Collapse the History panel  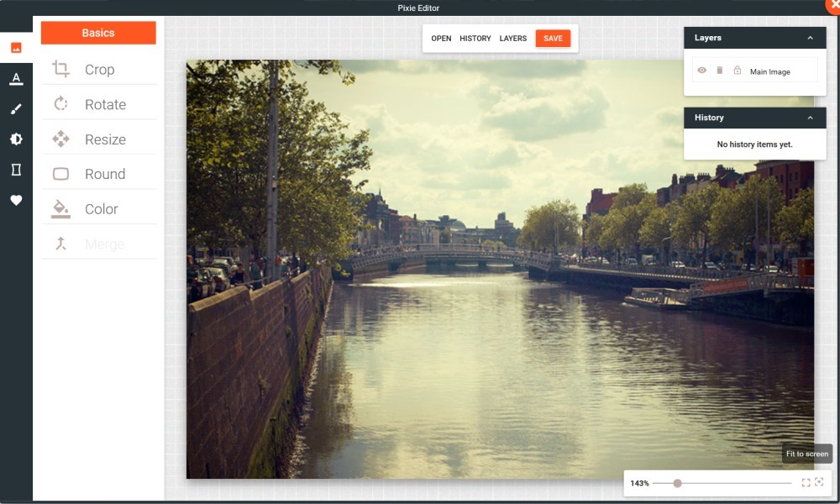coord(810,118)
